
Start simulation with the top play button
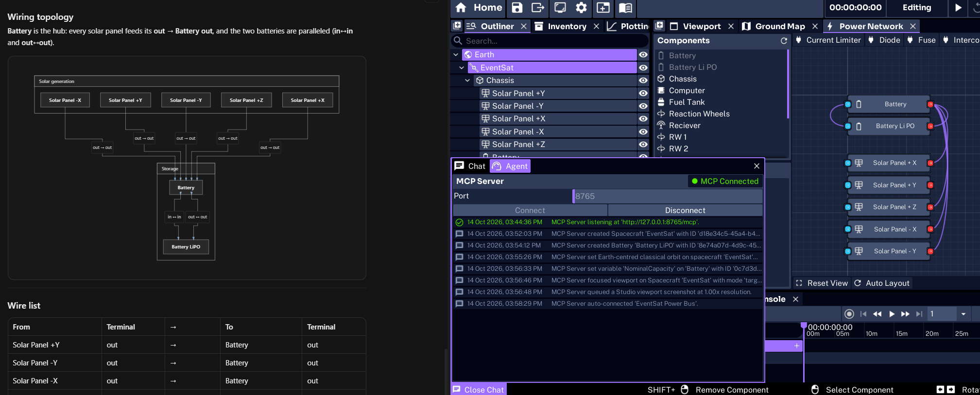(958, 7)
